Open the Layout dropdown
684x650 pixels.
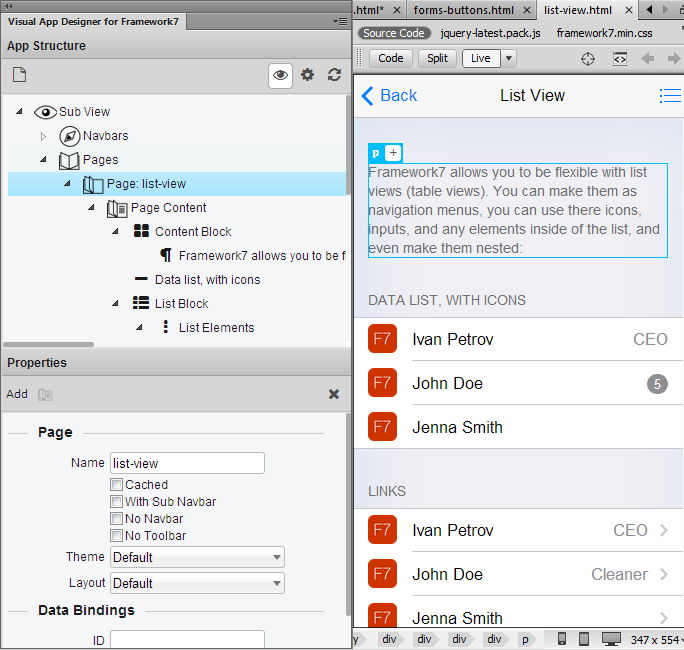(197, 583)
